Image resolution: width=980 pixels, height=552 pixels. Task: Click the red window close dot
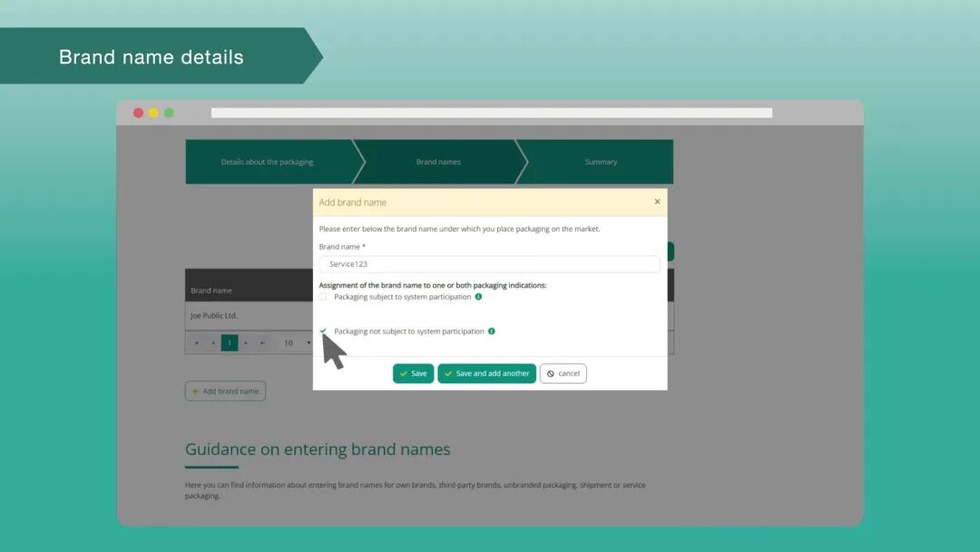[138, 113]
